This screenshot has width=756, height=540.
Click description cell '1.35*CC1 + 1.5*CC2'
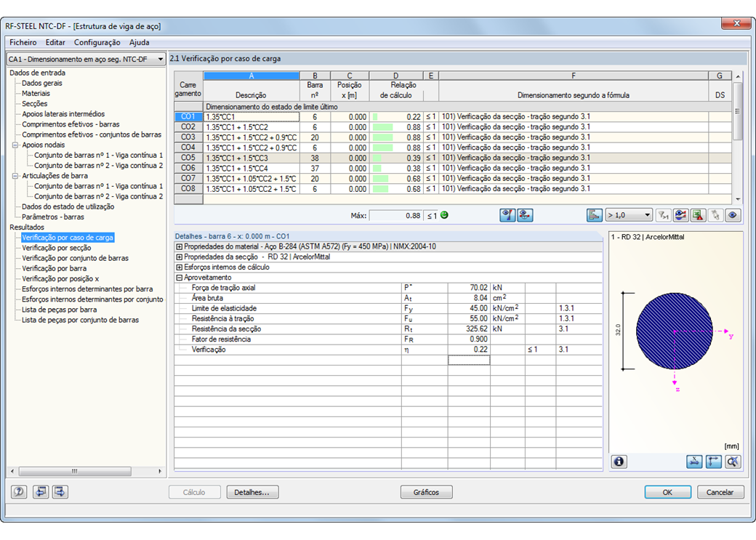coord(252,127)
